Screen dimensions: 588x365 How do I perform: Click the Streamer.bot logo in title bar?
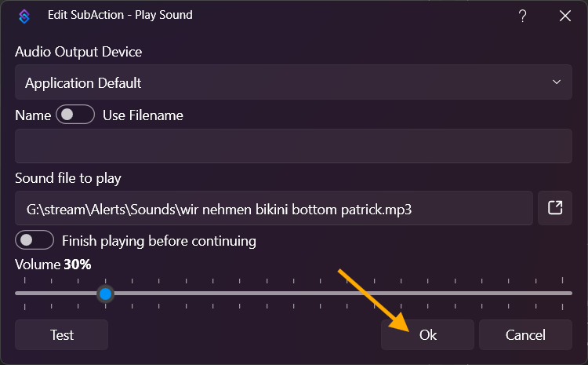[24, 15]
